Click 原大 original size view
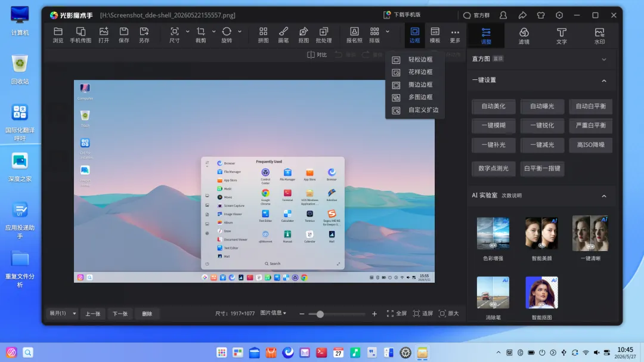The width and height of the screenshot is (644, 362). tap(448, 314)
